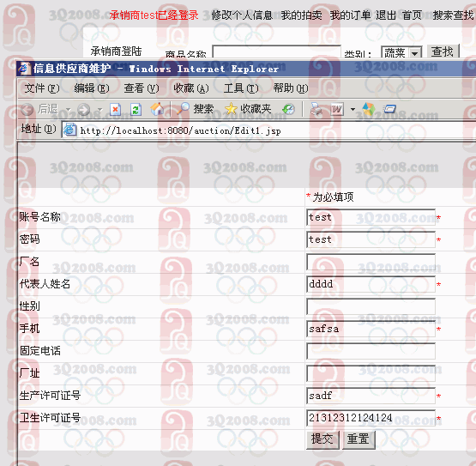This screenshot has width=476, height=466.
Task: Click the History clock icon
Action: pyautogui.click(x=288, y=109)
